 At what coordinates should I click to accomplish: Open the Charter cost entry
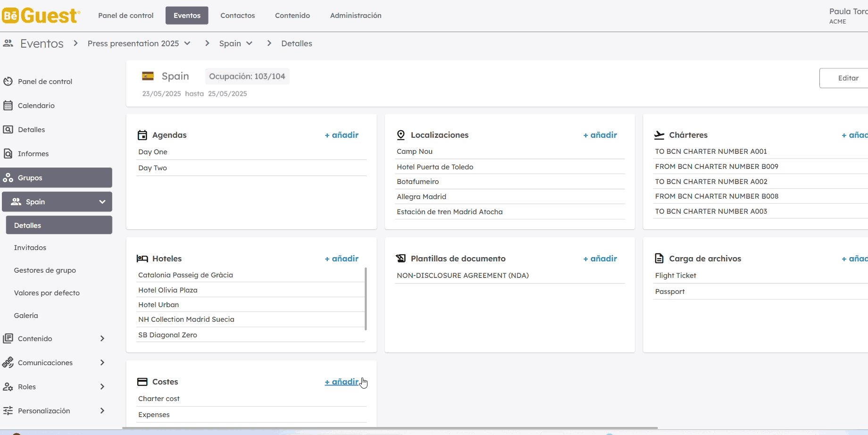pos(251,399)
